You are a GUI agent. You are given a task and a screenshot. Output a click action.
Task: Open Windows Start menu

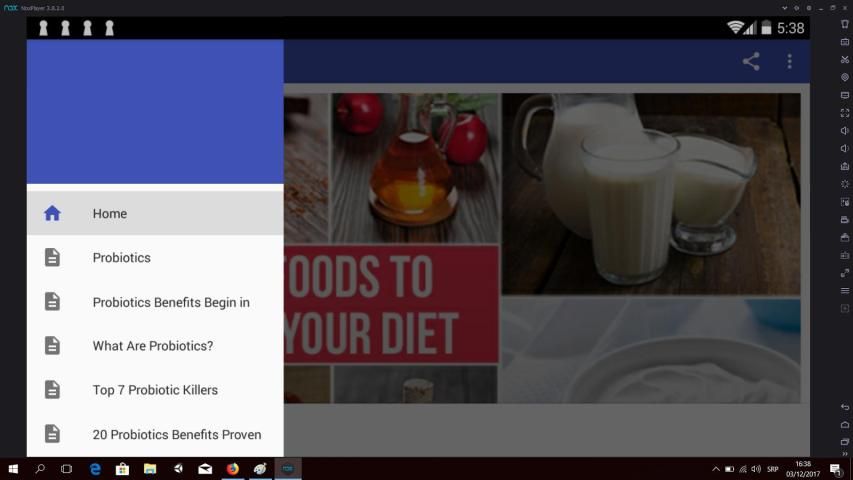pos(14,468)
